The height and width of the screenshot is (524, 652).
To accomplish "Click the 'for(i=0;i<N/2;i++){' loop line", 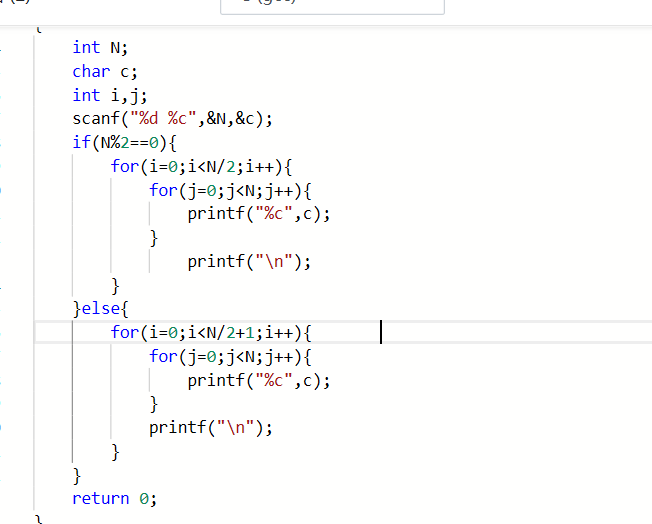I will (x=201, y=167).
